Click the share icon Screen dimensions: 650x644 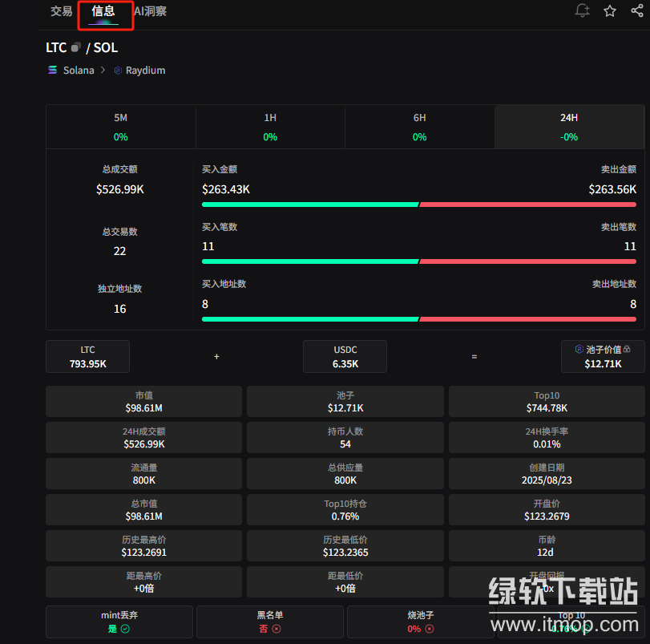pos(637,11)
